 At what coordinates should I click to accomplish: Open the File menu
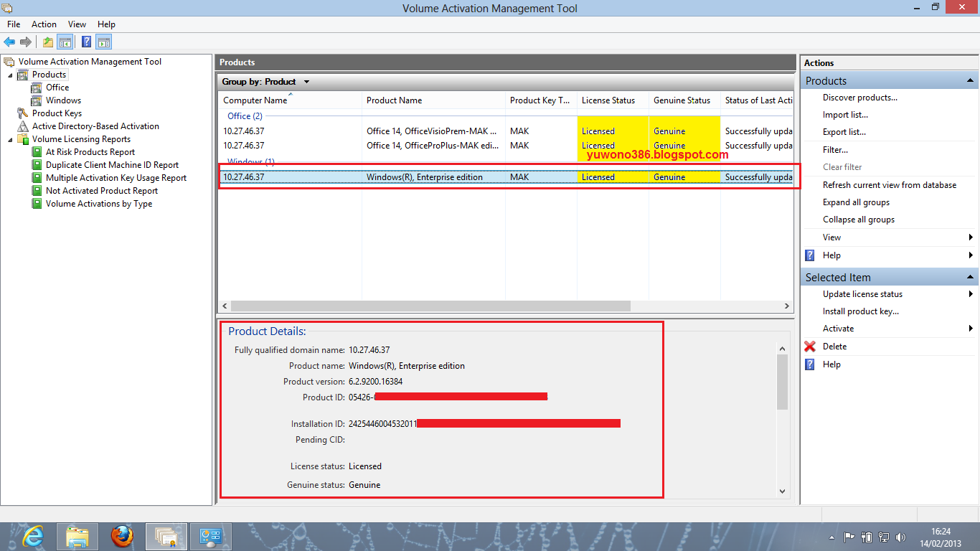pos(14,24)
